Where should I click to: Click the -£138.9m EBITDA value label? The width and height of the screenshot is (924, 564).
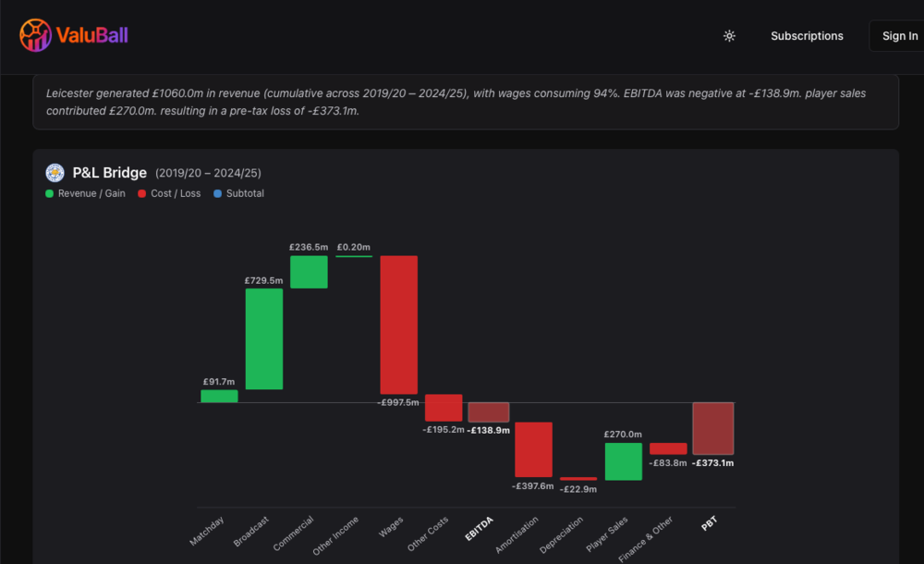point(489,430)
